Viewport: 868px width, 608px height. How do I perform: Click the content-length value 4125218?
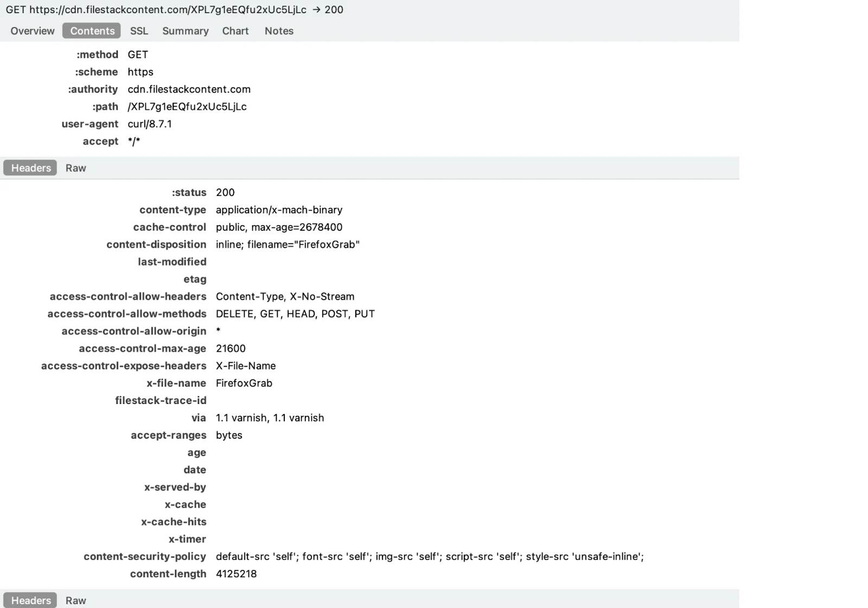coord(236,574)
